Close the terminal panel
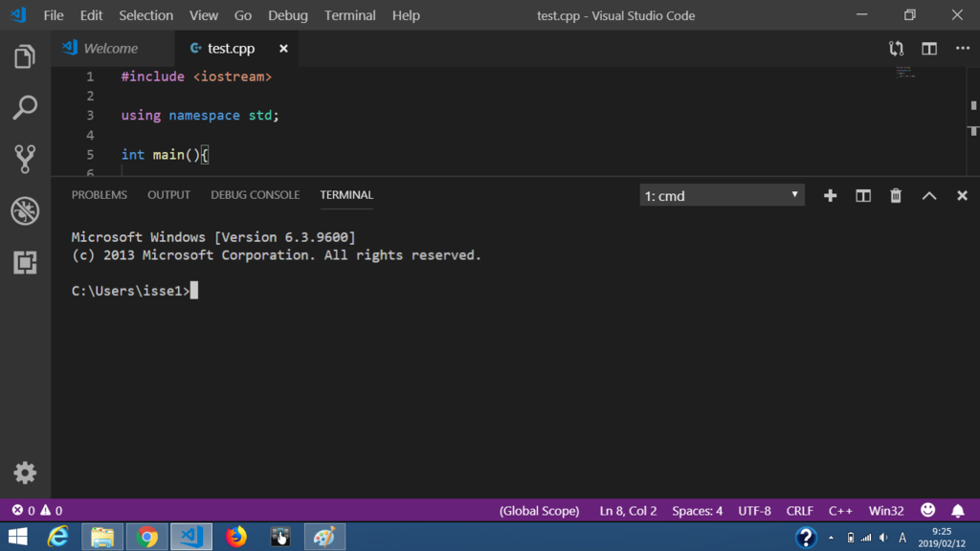 (x=962, y=195)
